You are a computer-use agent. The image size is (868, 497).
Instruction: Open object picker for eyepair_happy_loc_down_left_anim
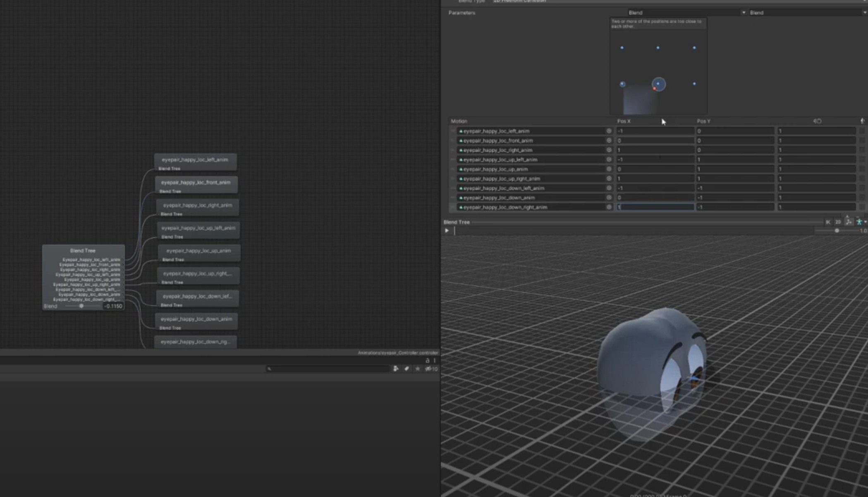pos(609,188)
